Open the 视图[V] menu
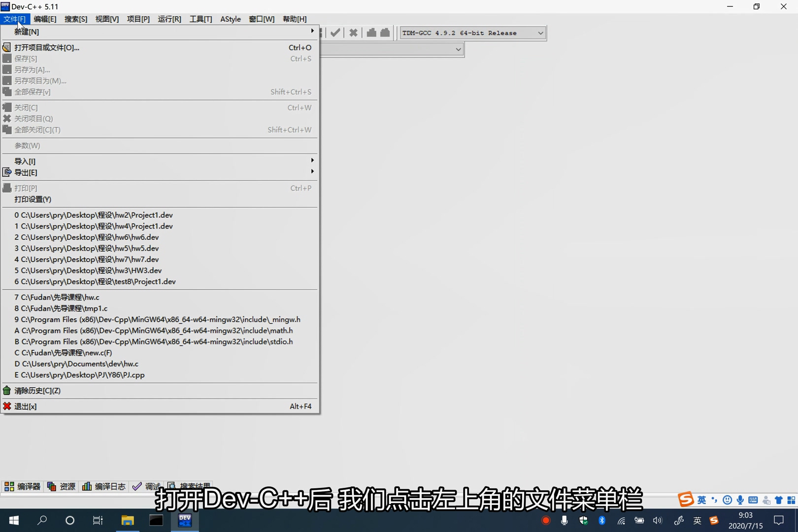The height and width of the screenshot is (532, 798). coord(107,19)
